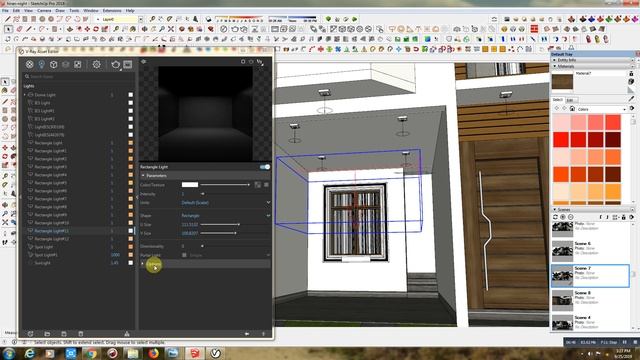Image resolution: width=640 pixels, height=360 pixels.
Task: Open the File menu
Action: pos(5,11)
